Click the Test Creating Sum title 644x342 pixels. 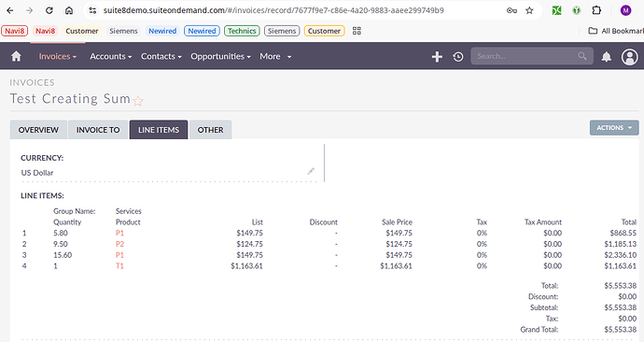tap(70, 99)
